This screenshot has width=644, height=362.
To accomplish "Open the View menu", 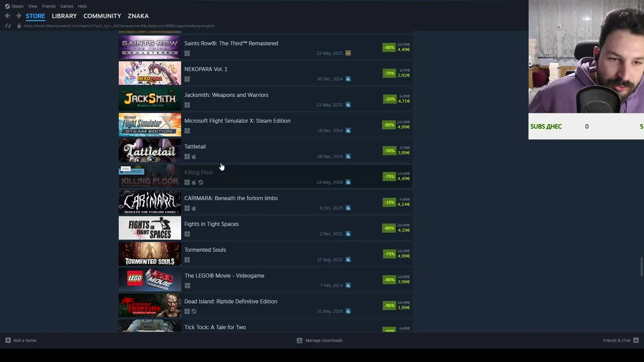I will click(33, 6).
